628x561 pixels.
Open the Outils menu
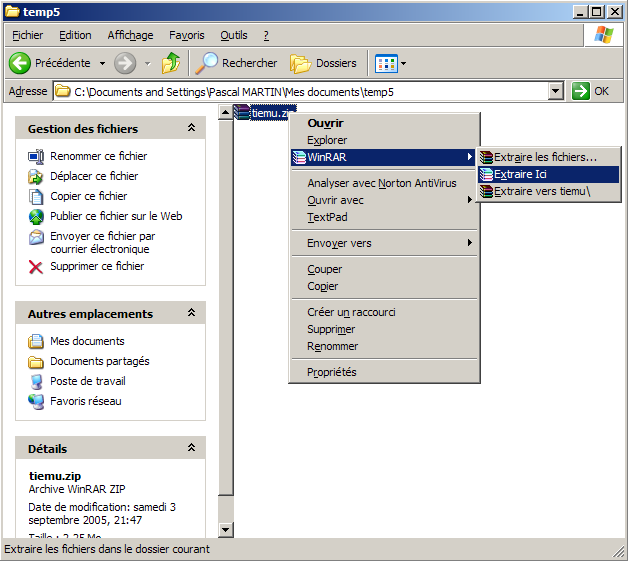coord(234,35)
